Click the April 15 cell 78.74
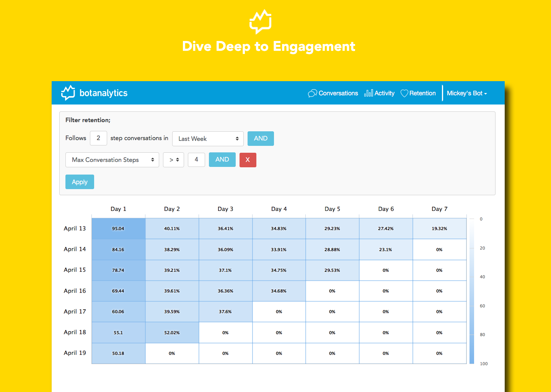Viewport: 551px width, 392px height. coord(118,270)
